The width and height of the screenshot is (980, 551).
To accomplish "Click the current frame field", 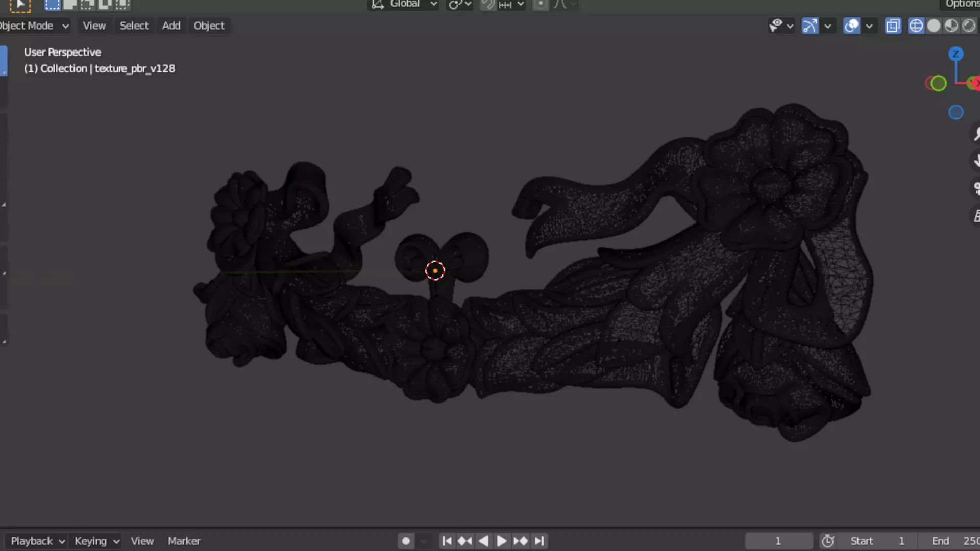I will (778, 541).
